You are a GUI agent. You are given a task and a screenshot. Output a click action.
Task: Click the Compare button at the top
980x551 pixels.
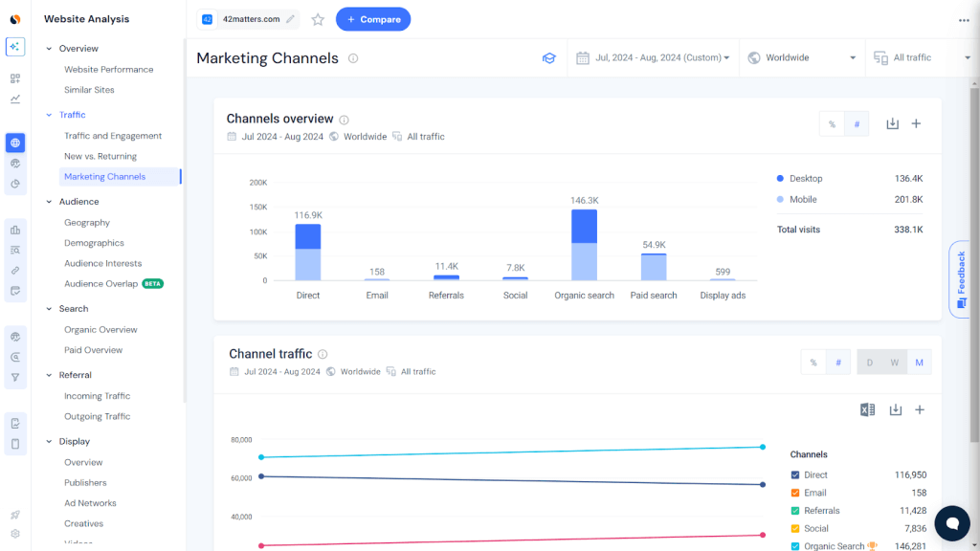click(373, 19)
